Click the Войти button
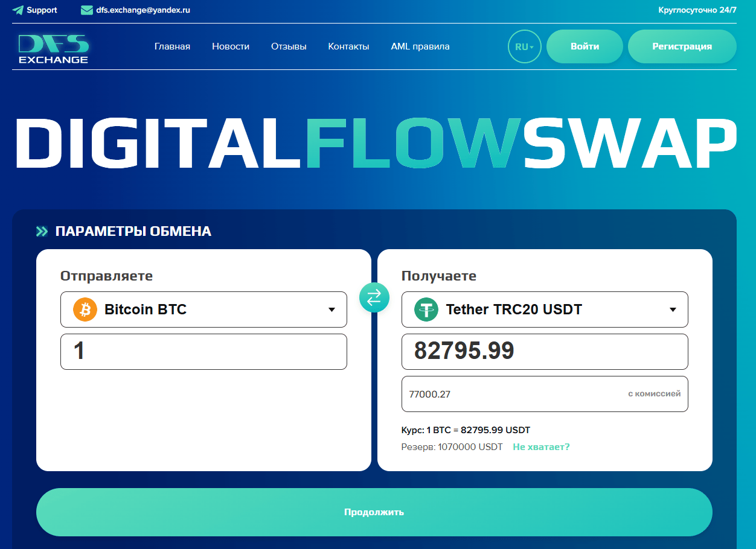Image resolution: width=756 pixels, height=549 pixels. pyautogui.click(x=585, y=46)
